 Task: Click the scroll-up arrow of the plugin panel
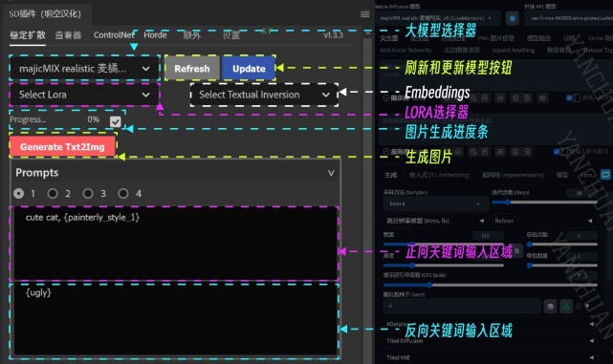click(x=368, y=33)
